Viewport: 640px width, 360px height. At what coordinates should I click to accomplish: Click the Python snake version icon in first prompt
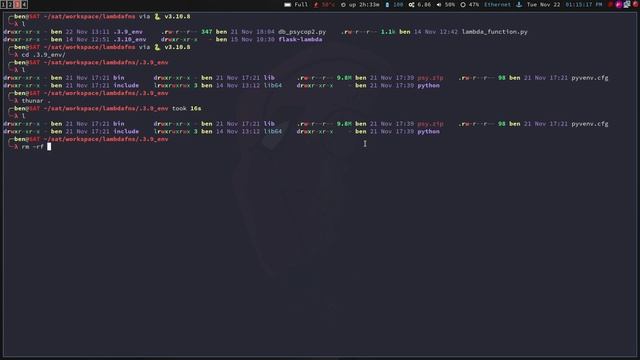pos(157,17)
